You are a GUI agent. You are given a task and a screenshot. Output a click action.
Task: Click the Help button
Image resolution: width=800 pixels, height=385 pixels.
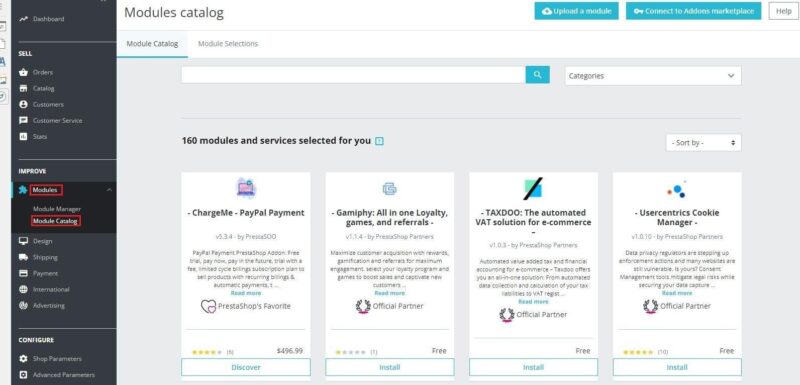coord(783,11)
